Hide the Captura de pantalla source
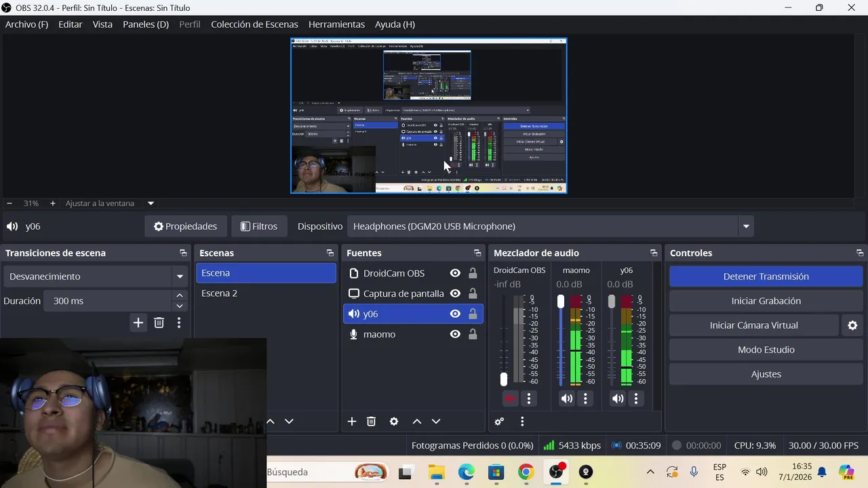 point(455,293)
